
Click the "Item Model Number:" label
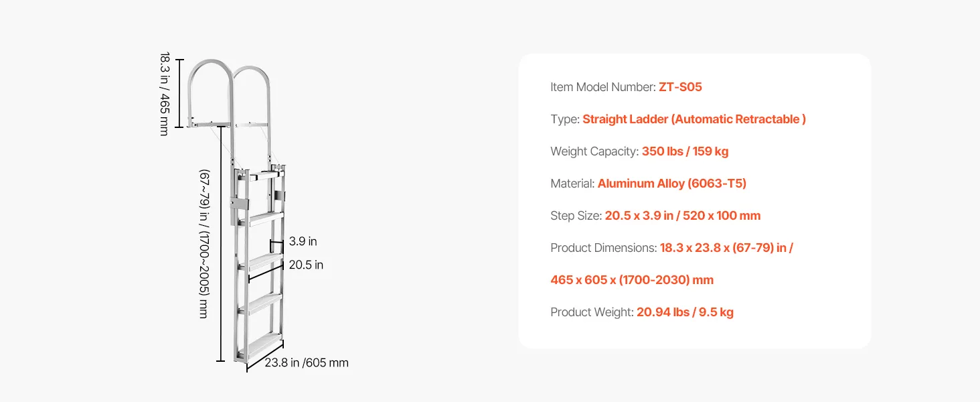click(602, 87)
